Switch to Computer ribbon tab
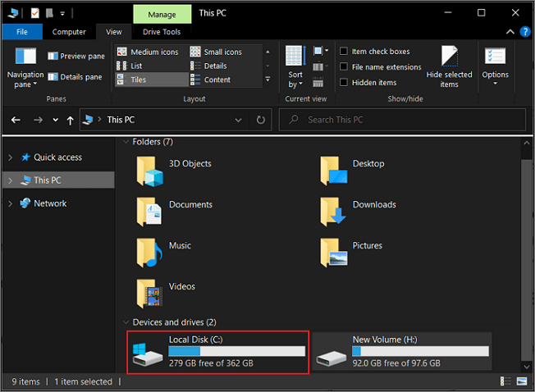The image size is (535, 392). [69, 32]
